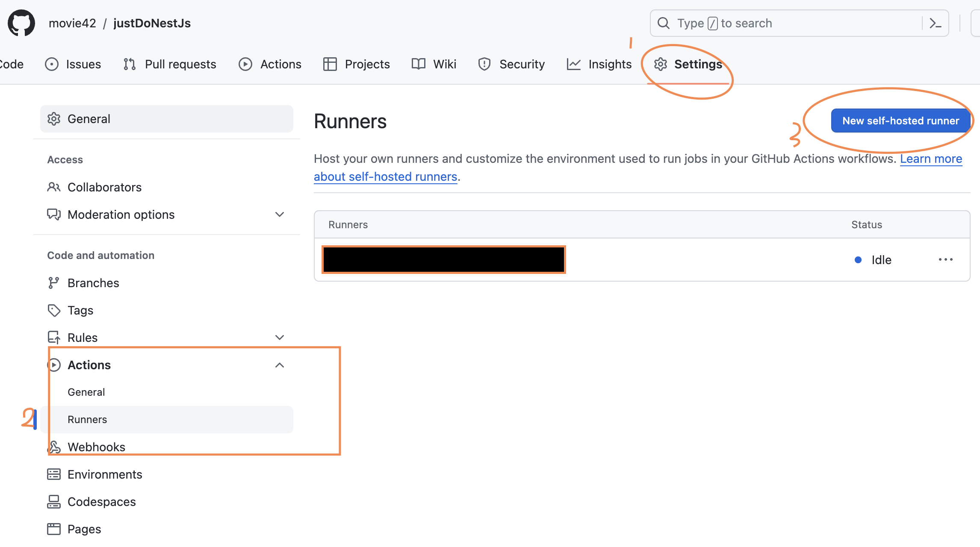Open the Wiki tab

[434, 64]
